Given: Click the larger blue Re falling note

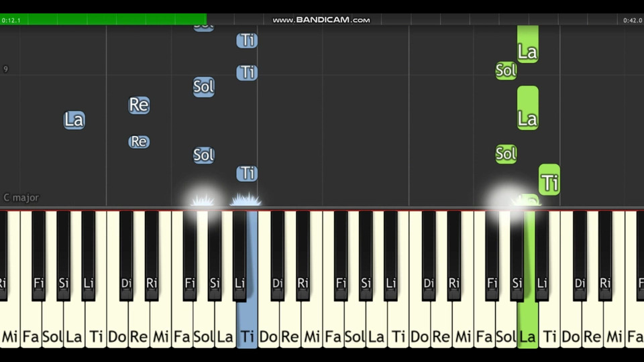Looking at the screenshot, I should (139, 105).
